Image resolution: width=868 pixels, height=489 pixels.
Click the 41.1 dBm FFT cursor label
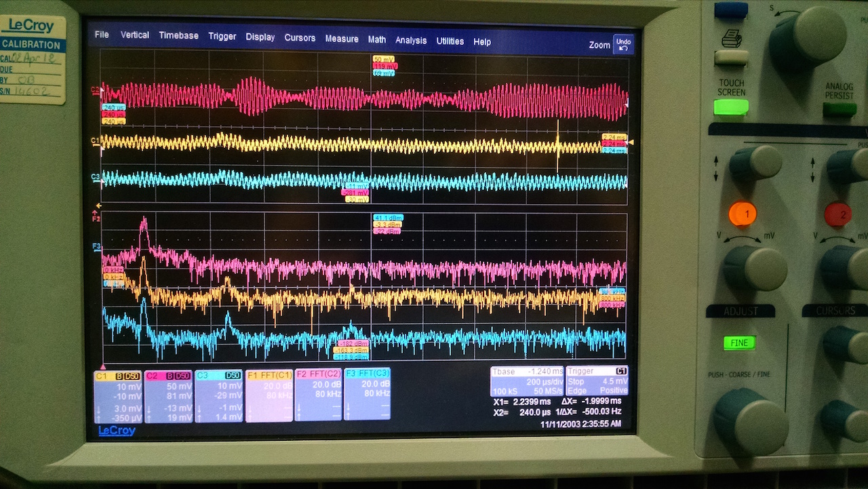[387, 218]
